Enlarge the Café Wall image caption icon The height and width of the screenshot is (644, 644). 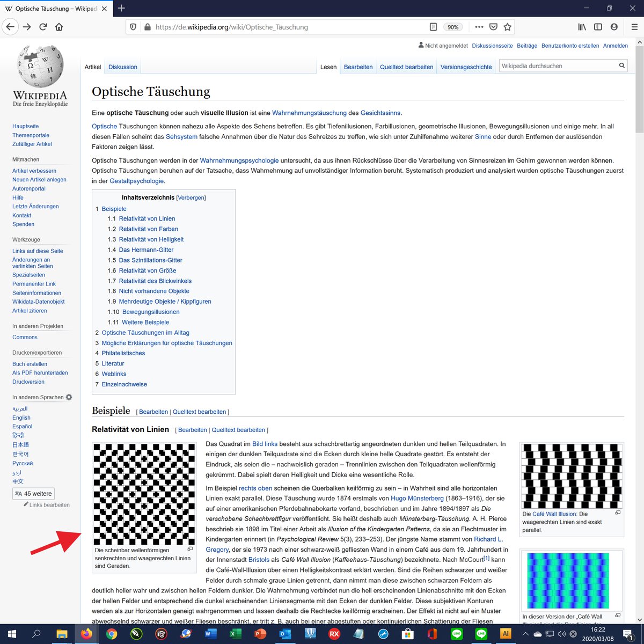pos(618,513)
